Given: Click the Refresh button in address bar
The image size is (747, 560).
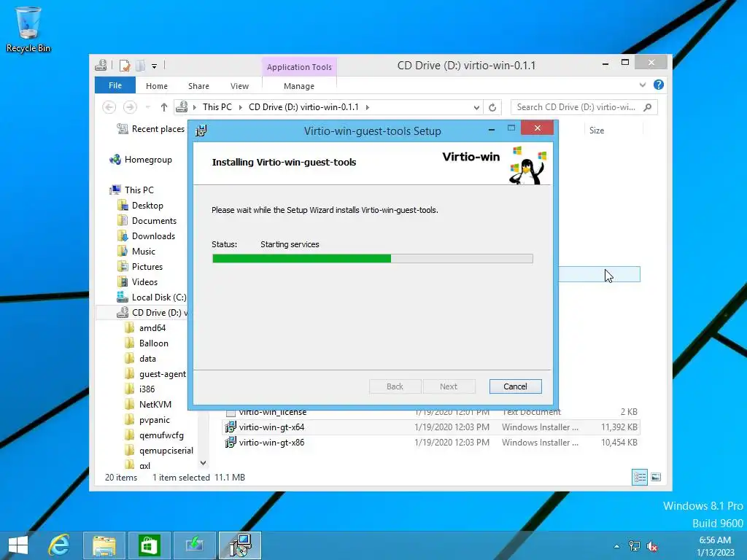Looking at the screenshot, I should click(492, 108).
